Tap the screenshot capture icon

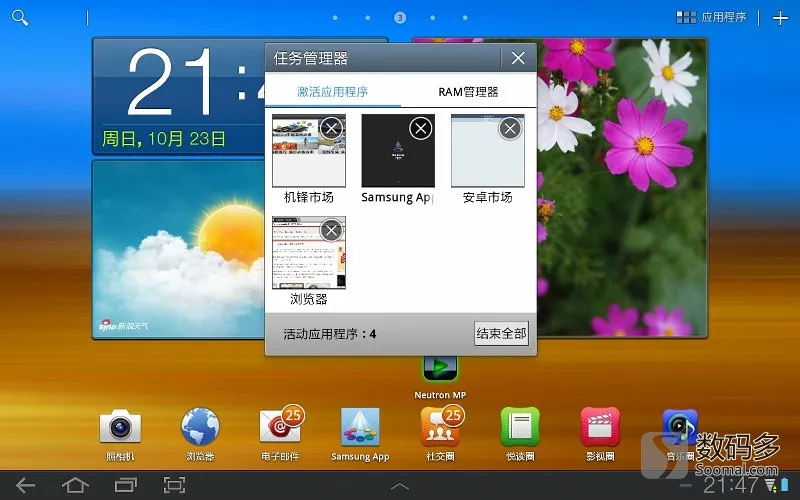coord(174,485)
